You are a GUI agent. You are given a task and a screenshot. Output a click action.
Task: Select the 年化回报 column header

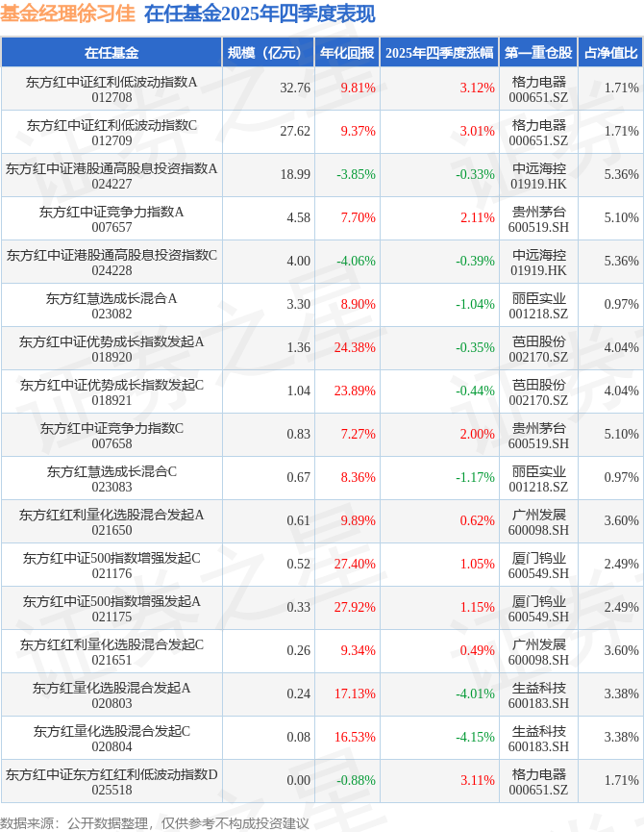(x=347, y=53)
